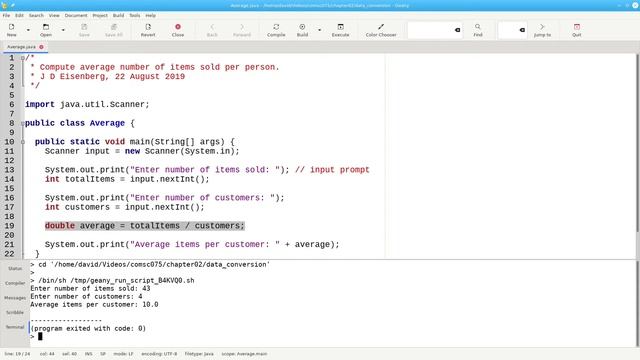Click the 'filetype: Java' status bar entry

tap(199, 354)
